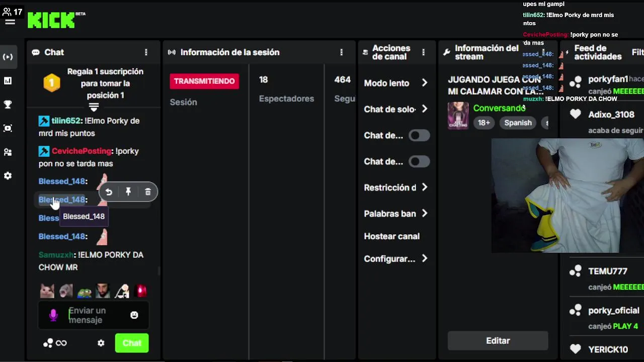
Task: Open chat settings gear beside Chat button
Action: [101, 343]
